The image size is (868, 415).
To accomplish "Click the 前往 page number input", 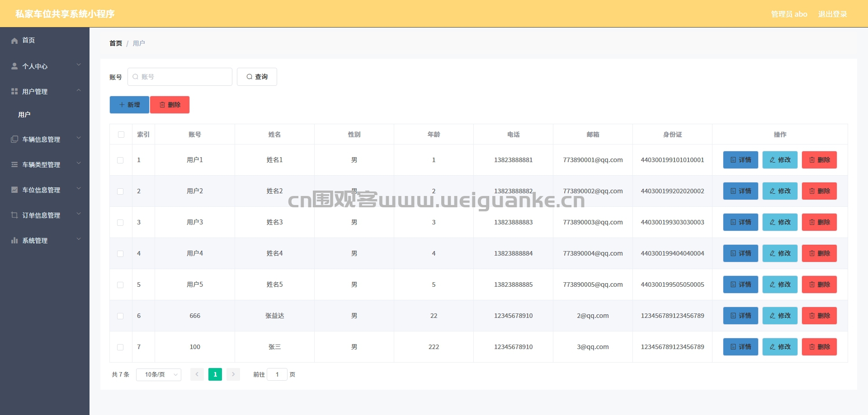I will [x=277, y=374].
